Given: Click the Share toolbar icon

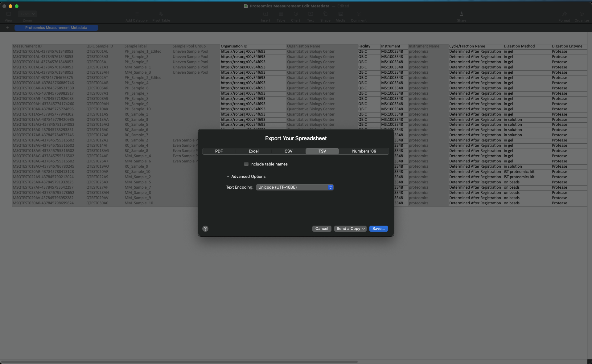Looking at the screenshot, I should pyautogui.click(x=461, y=14).
